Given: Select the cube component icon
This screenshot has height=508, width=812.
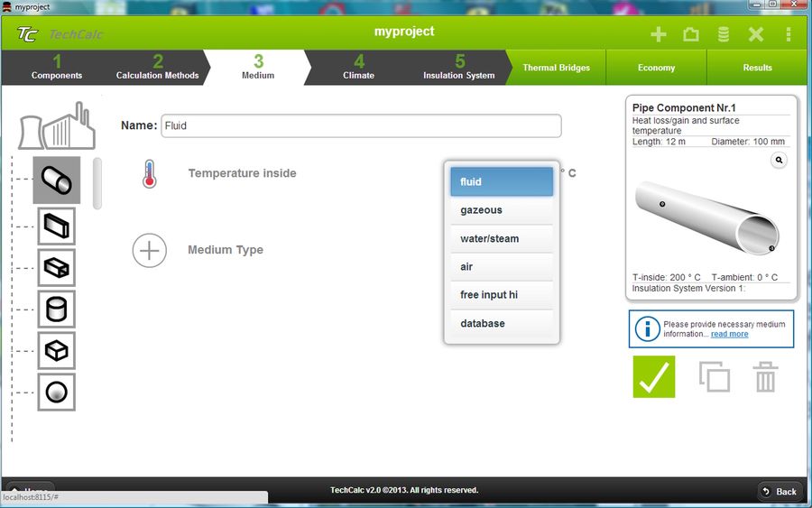Looking at the screenshot, I should (57, 351).
